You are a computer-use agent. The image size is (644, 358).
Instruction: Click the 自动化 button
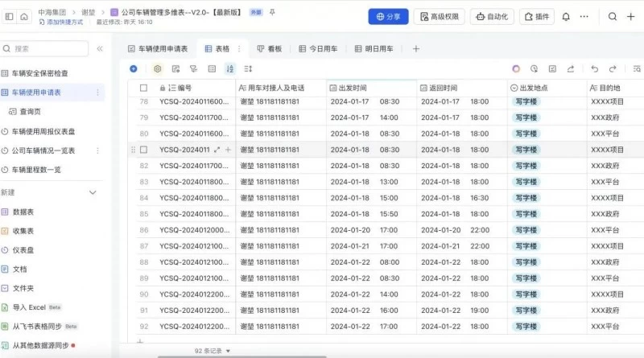pos(492,16)
